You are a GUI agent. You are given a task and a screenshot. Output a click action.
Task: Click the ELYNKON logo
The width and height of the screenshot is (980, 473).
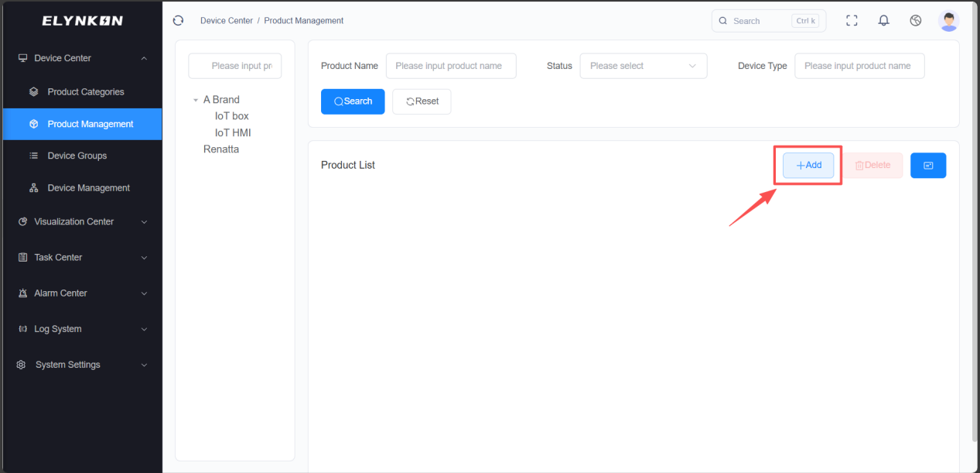82,21
